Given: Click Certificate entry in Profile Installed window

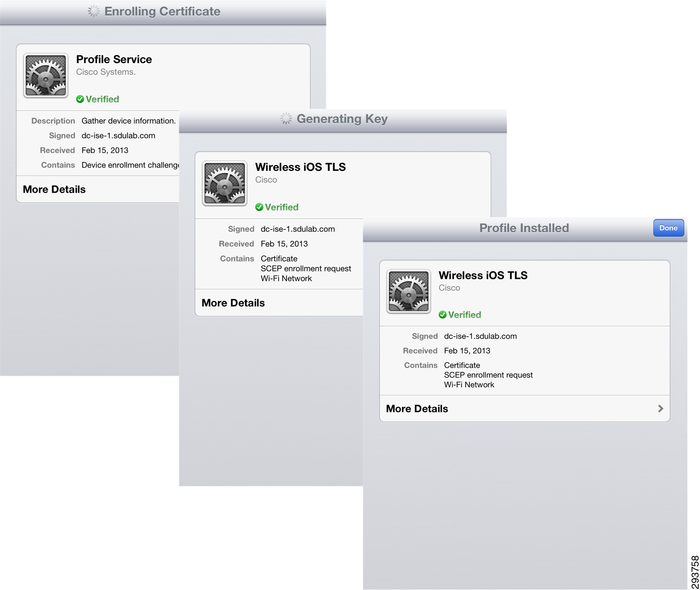Looking at the screenshot, I should 462,365.
